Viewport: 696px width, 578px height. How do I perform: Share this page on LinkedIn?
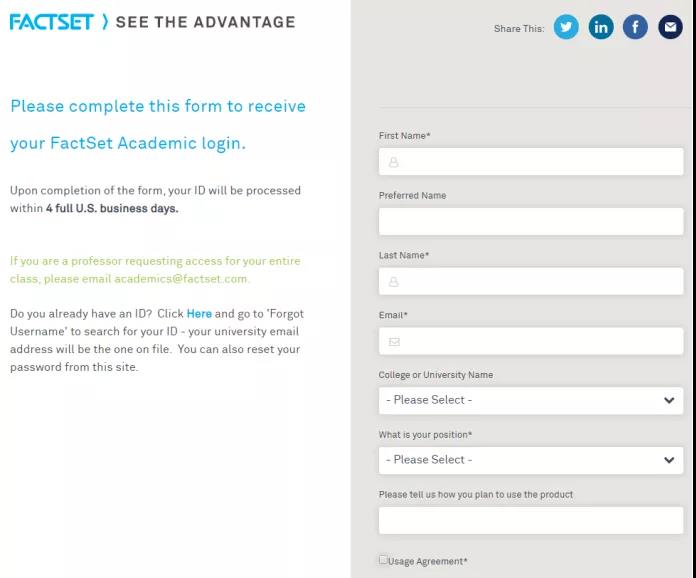pyautogui.click(x=601, y=27)
